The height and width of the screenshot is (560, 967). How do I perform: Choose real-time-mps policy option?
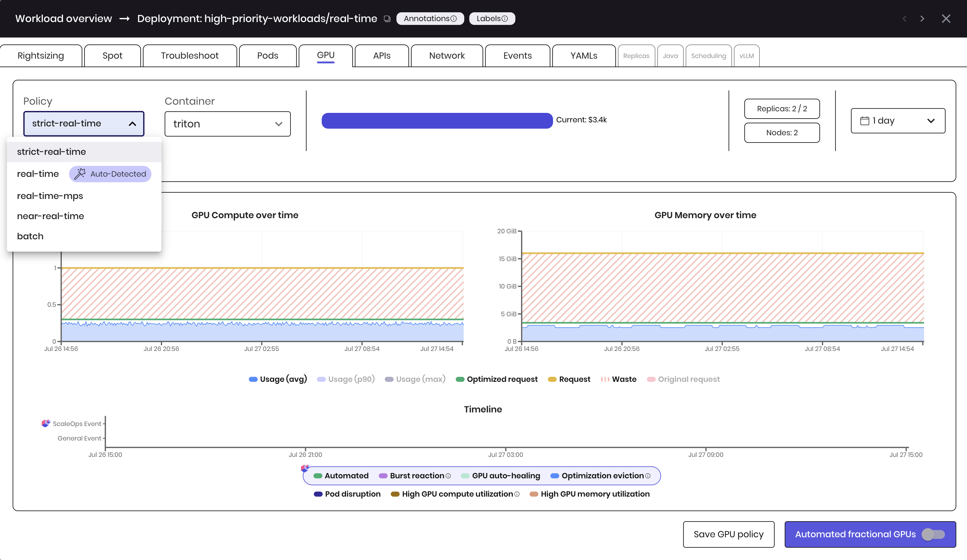[84, 195]
